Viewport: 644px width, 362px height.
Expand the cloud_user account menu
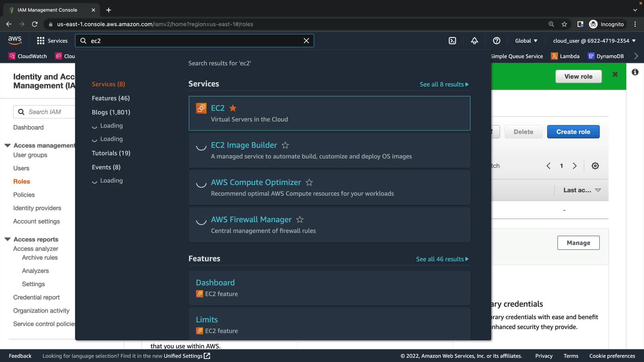point(594,41)
